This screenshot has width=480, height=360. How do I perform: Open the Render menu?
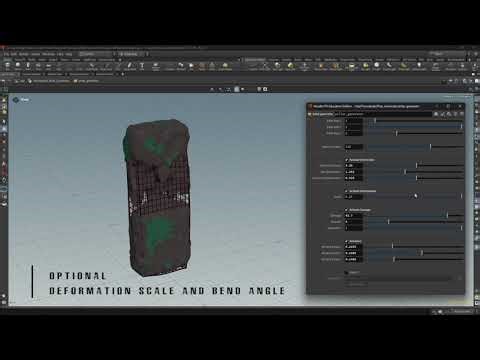click(24, 54)
